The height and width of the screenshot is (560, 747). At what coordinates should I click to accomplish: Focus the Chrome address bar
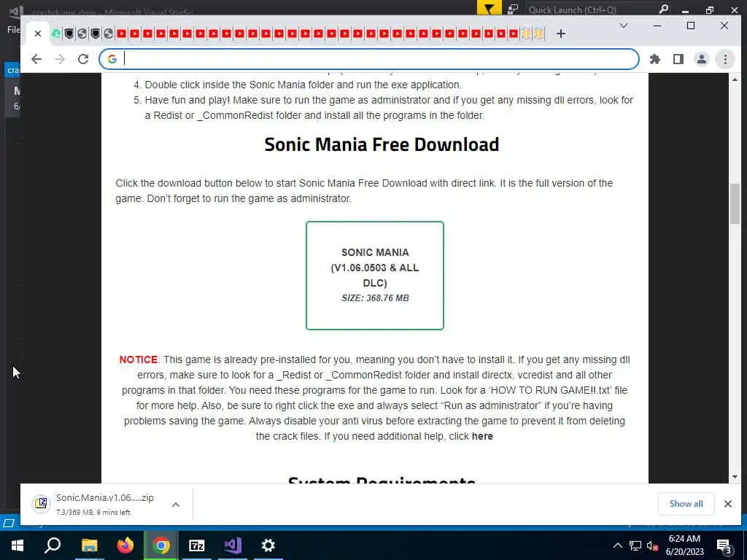click(369, 59)
